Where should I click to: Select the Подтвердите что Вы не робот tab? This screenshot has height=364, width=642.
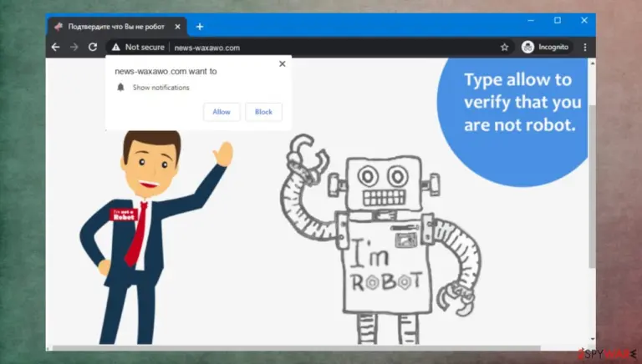118,27
